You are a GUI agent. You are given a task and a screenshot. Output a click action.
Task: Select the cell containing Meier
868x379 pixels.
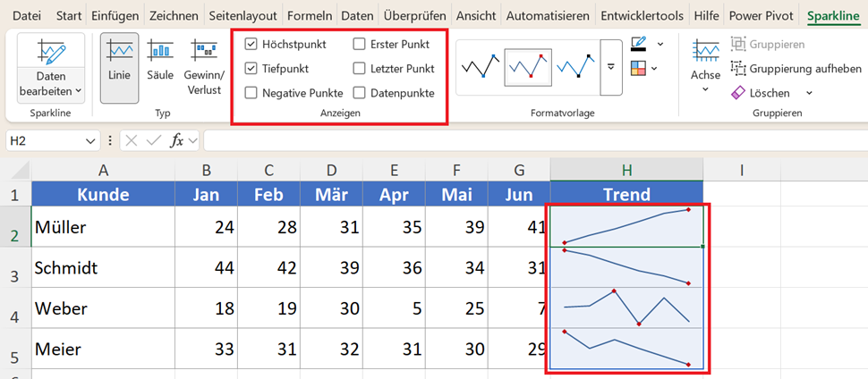tap(103, 350)
